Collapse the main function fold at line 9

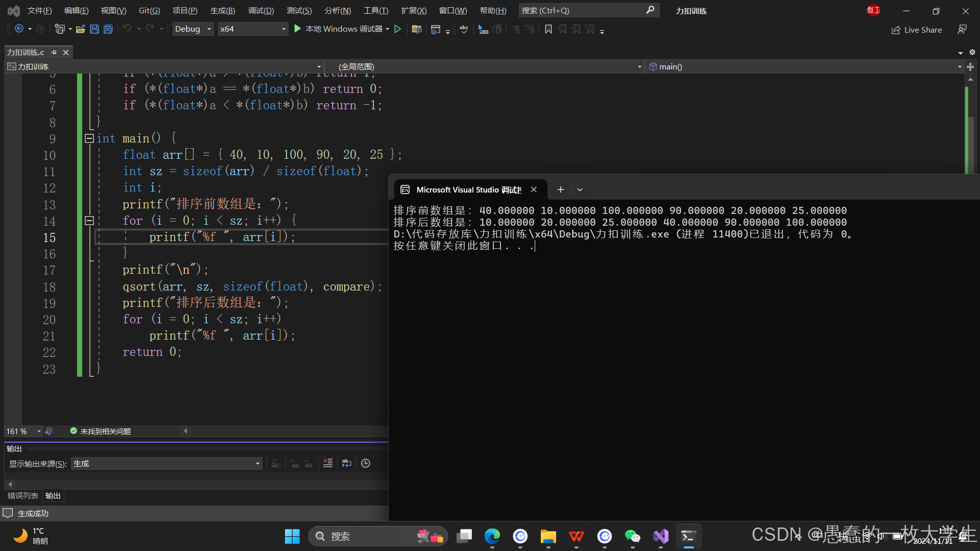[x=89, y=138]
